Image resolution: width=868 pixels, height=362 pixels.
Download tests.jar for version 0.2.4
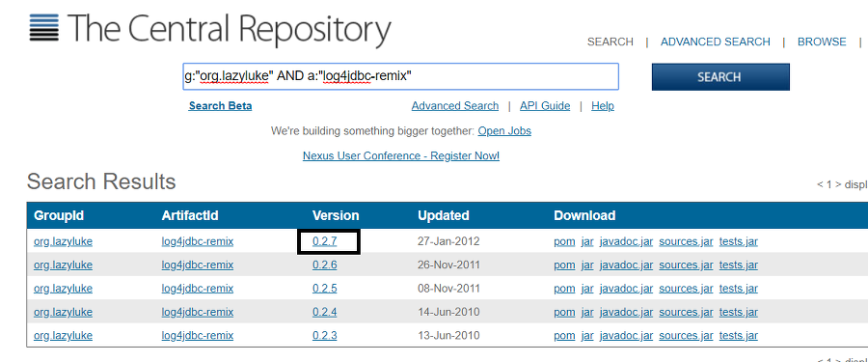pos(739,312)
